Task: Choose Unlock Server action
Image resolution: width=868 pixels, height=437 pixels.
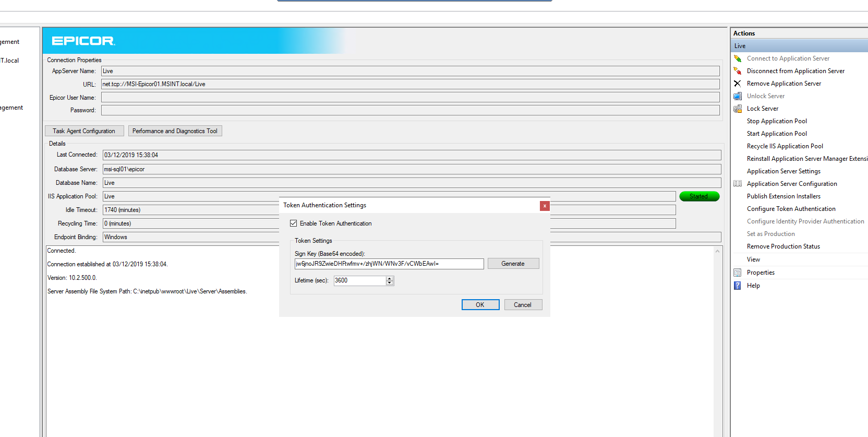Action: coord(766,96)
